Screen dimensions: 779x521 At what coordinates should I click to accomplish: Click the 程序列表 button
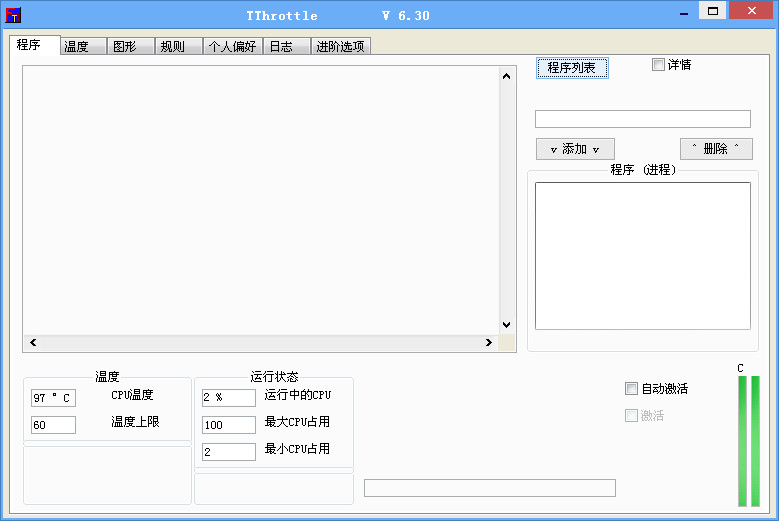(572, 68)
